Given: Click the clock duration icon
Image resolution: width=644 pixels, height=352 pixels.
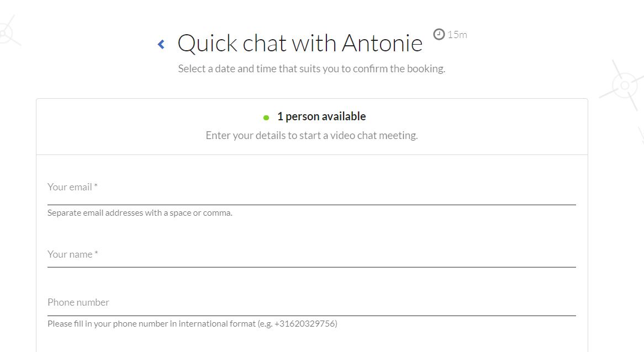Looking at the screenshot, I should (x=439, y=34).
